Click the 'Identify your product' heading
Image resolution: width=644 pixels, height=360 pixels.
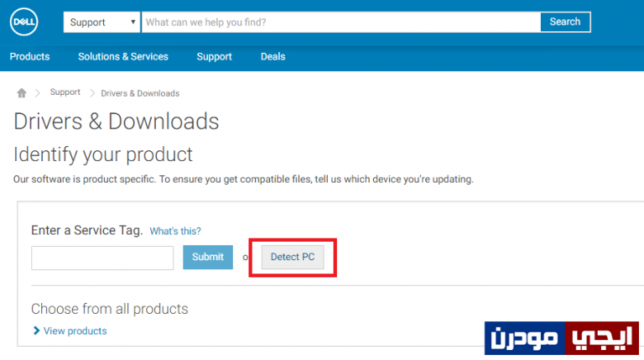coord(103,155)
